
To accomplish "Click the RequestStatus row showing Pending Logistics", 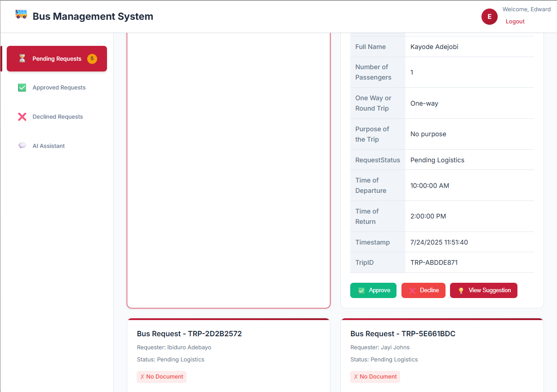I will click(x=437, y=160).
